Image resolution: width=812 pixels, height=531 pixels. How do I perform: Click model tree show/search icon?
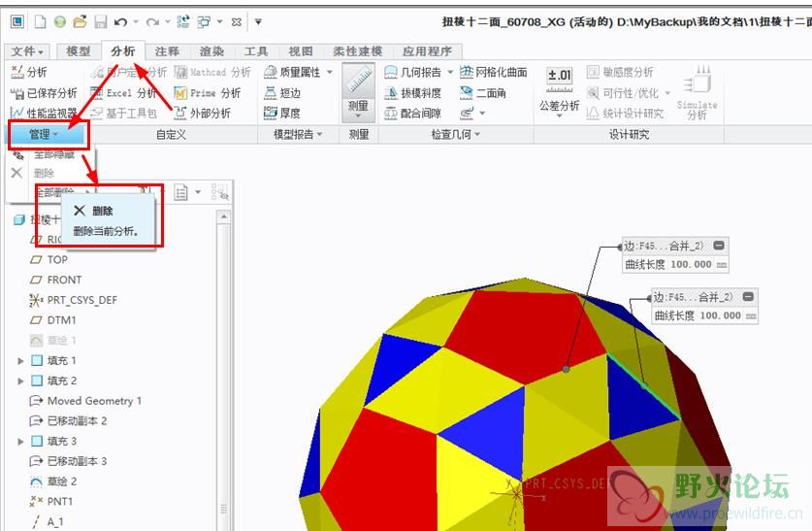219,192
